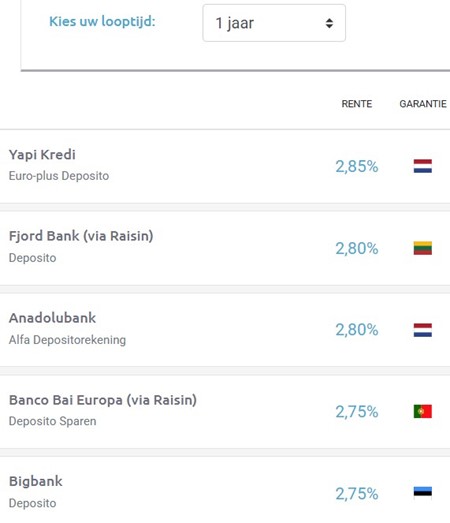
Task: Sort by the RENTE column header
Action: pyautogui.click(x=357, y=104)
